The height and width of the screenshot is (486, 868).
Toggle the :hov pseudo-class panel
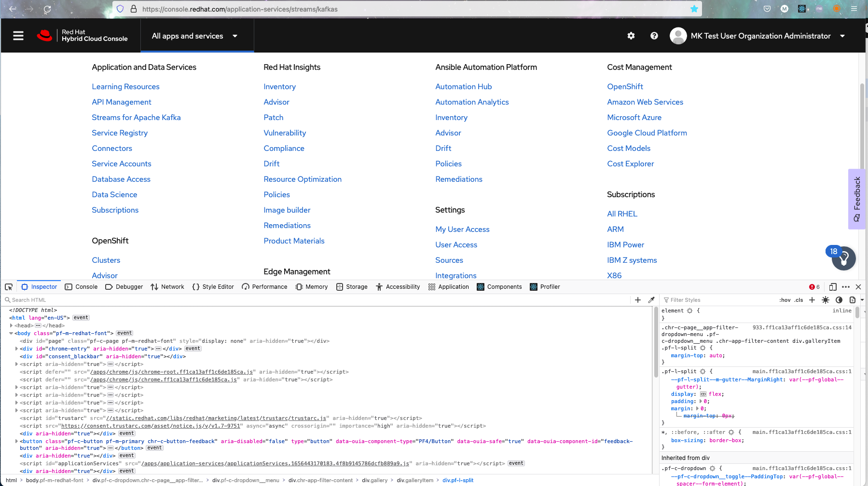point(785,300)
